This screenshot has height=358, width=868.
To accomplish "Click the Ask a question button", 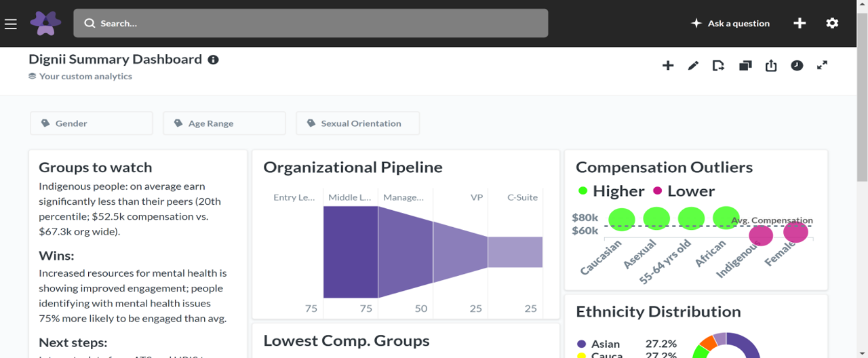I will coord(730,23).
